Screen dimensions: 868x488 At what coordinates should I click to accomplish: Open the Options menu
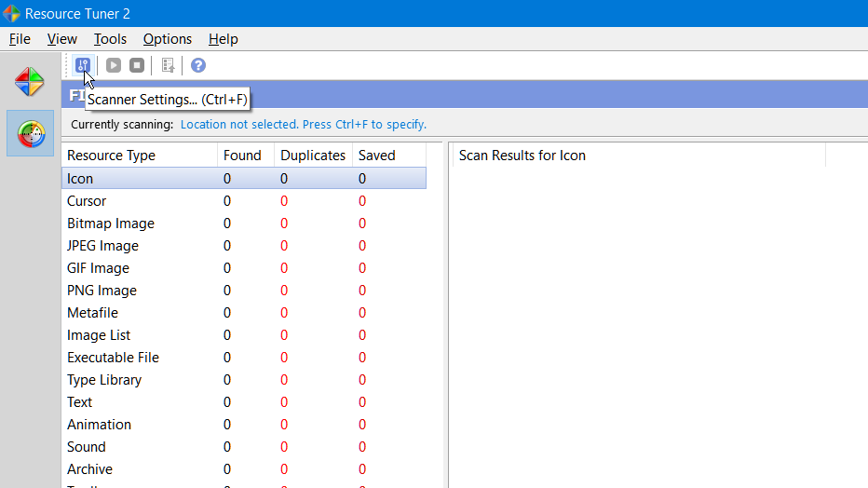click(168, 39)
